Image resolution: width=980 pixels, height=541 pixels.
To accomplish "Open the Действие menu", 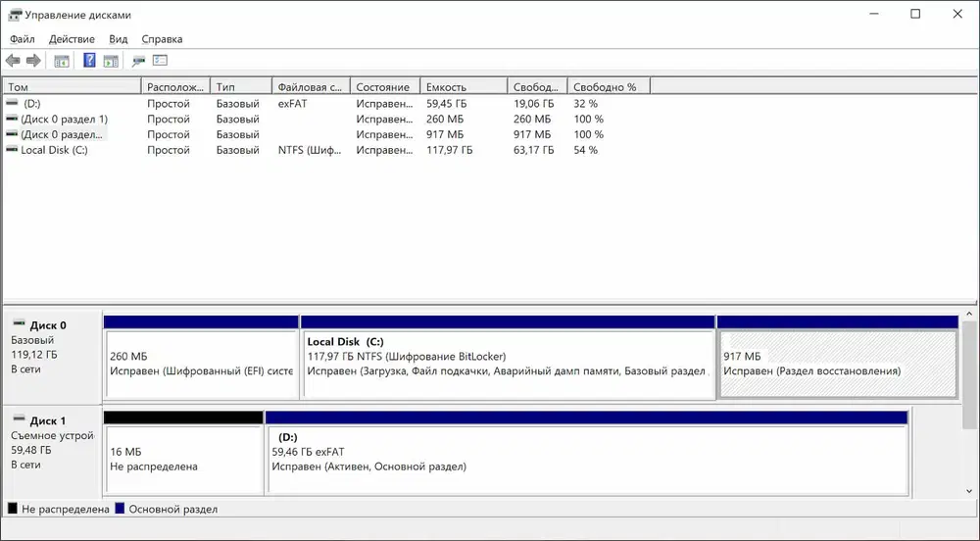I will 72,39.
